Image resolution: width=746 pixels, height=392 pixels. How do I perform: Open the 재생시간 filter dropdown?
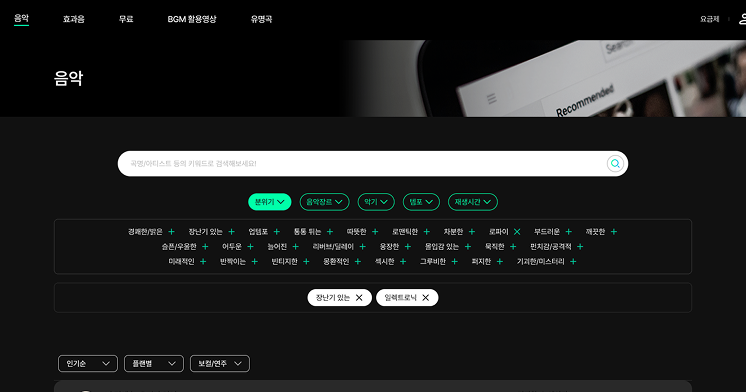click(473, 202)
